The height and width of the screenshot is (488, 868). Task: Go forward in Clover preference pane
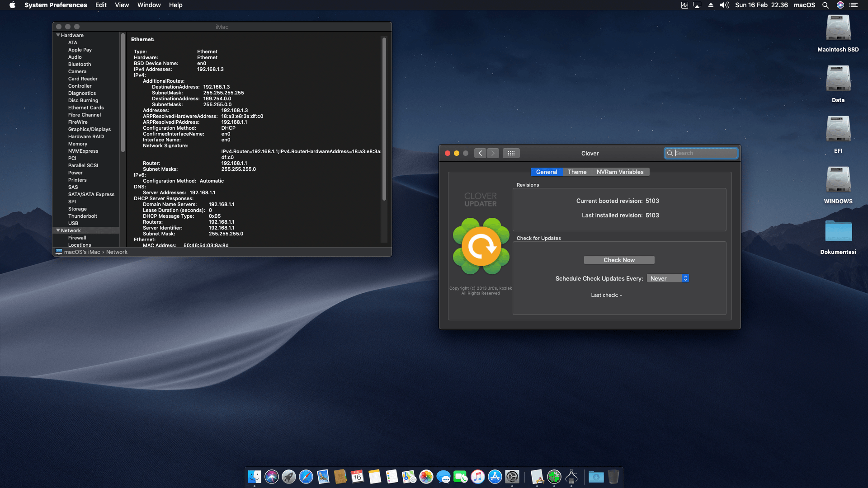pos(493,153)
